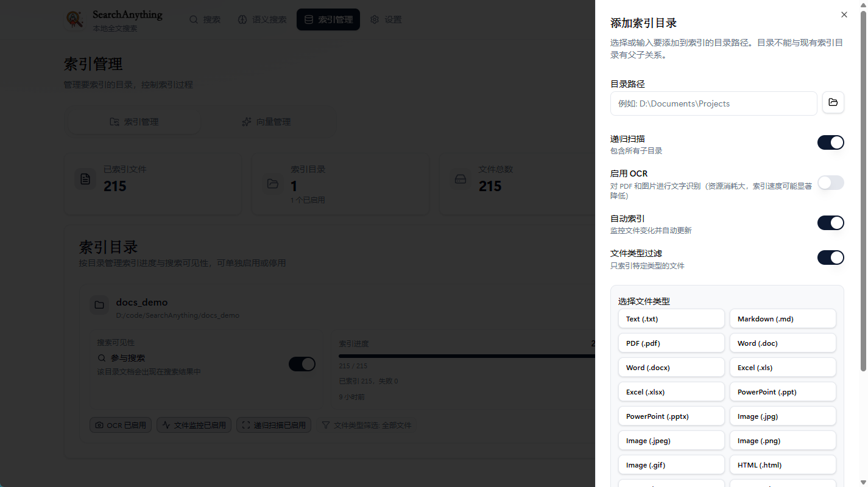Select the Image (.png) file type
The image size is (868, 487).
[x=783, y=441]
